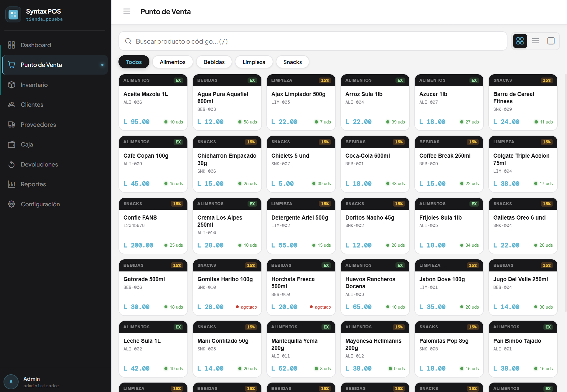The height and width of the screenshot is (392, 567).
Task: Select Detergente Ariel 500g card
Action: (301, 226)
